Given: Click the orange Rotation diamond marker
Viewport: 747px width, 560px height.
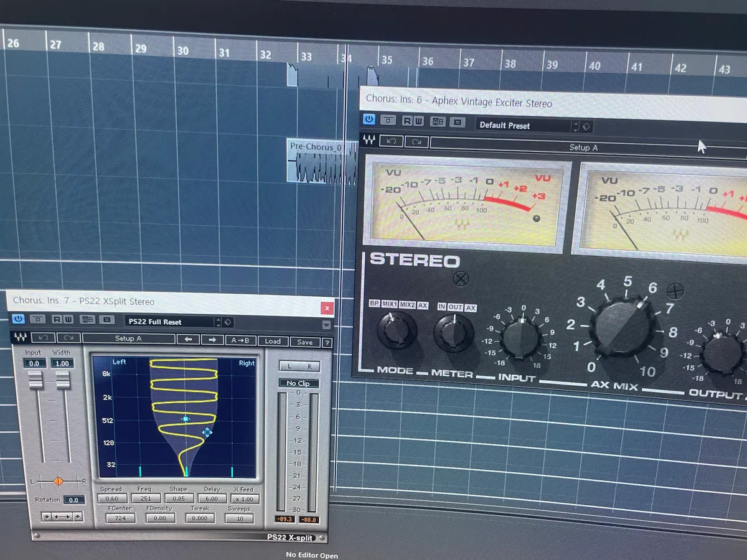Looking at the screenshot, I should (x=58, y=481).
